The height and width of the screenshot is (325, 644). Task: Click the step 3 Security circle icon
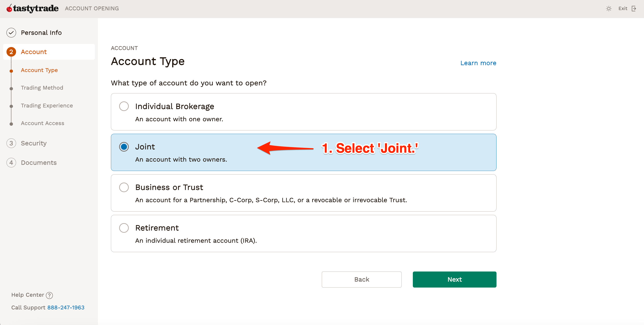(11, 143)
